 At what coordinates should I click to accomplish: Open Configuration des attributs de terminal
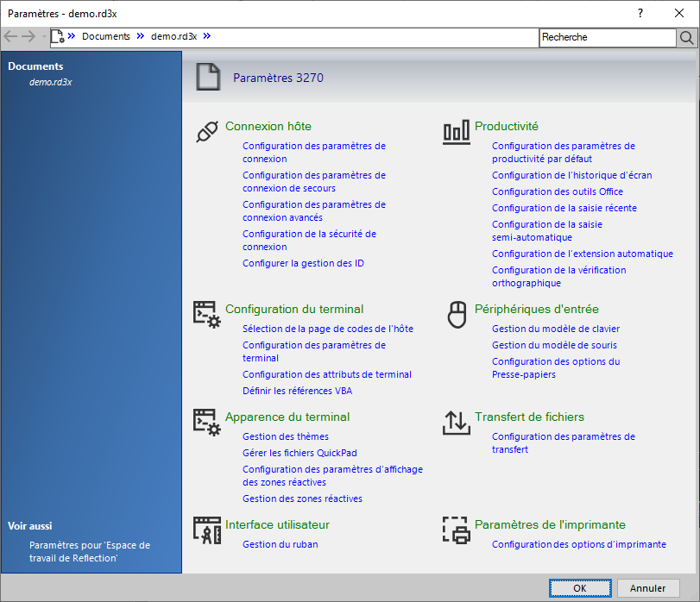(x=327, y=374)
